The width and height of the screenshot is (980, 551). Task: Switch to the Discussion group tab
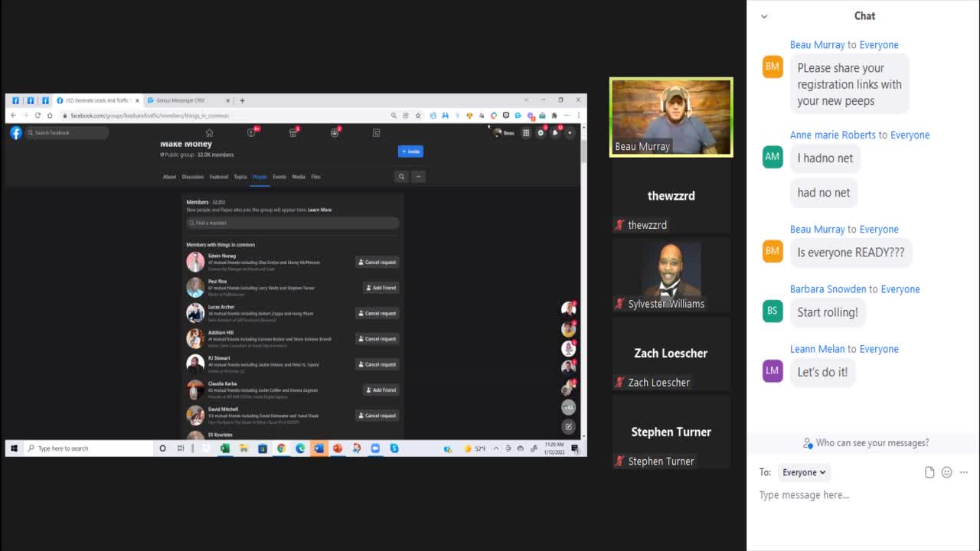(193, 177)
